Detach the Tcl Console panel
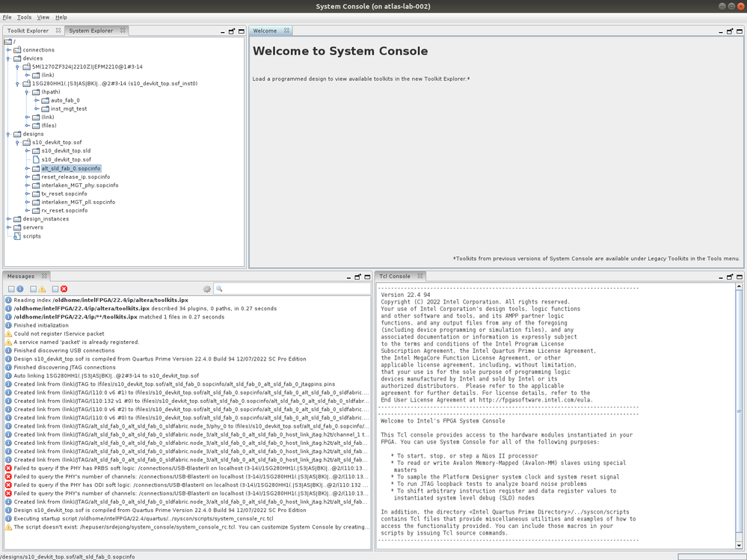Viewport: 747px width, 560px height. [x=730, y=277]
